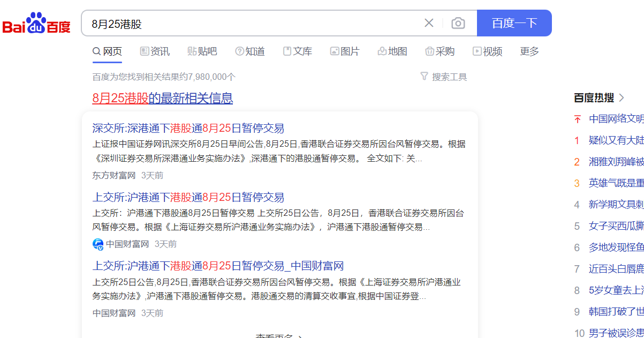The image size is (644, 338).
Task: Click the 百度热搜 heading
Action: tap(594, 97)
